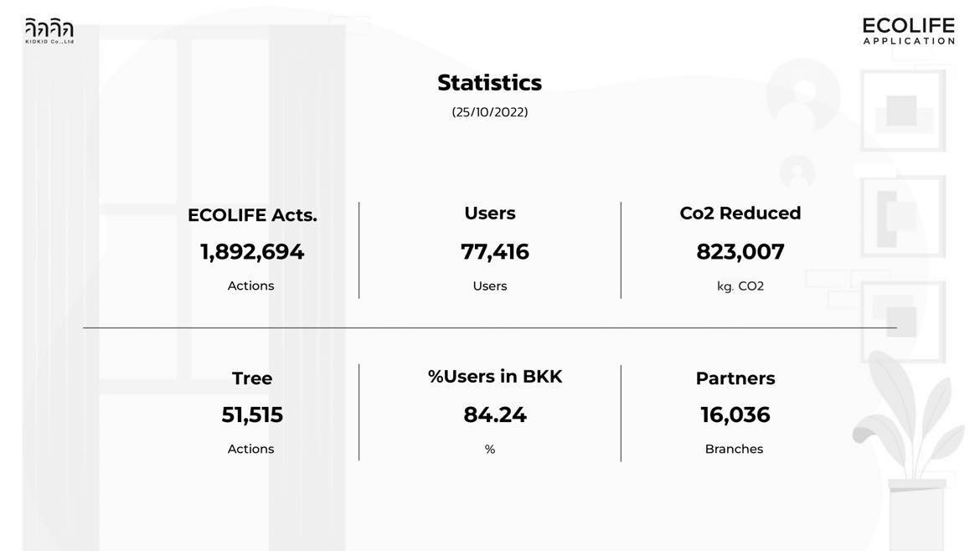The width and height of the screenshot is (980, 551).
Task: Select the Statistics title
Action: click(x=489, y=83)
